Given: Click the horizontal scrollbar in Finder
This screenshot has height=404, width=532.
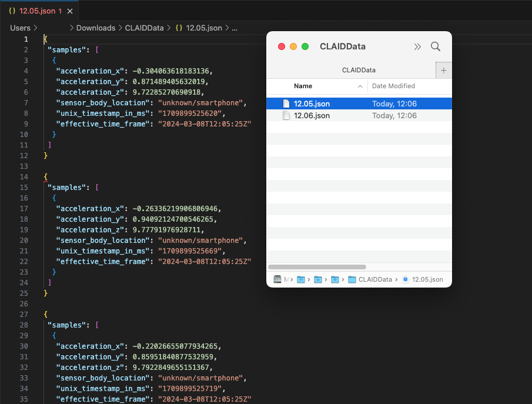Looking at the screenshot, I should point(317,267).
